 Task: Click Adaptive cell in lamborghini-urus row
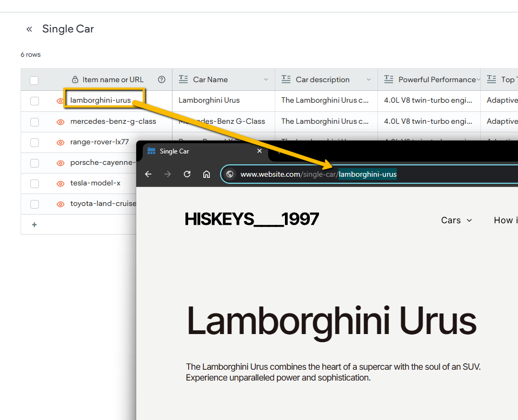(500, 101)
